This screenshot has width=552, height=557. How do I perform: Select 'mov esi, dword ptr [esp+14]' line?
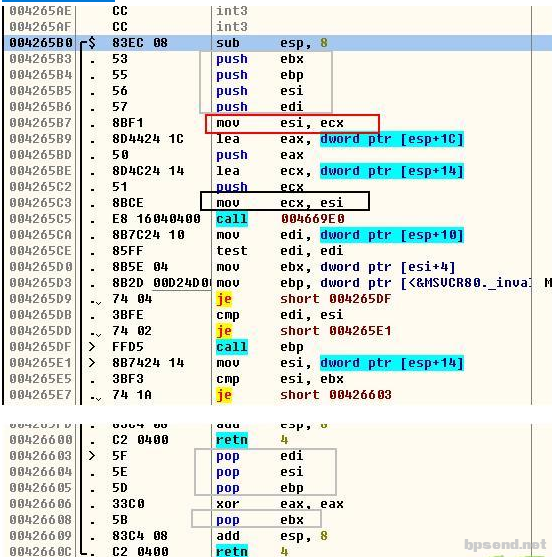click(x=340, y=363)
